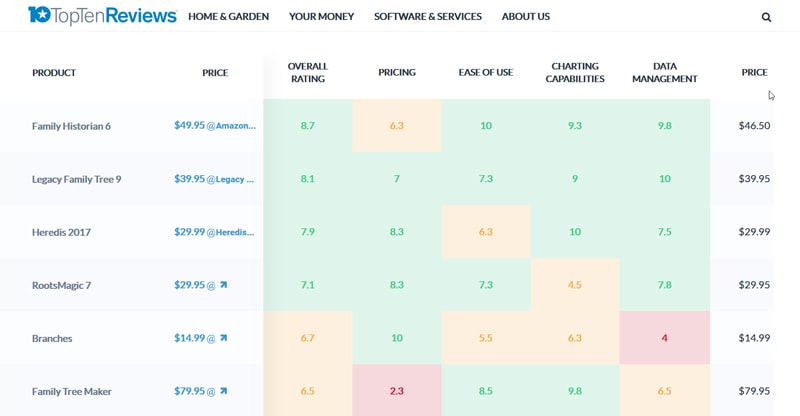The height and width of the screenshot is (416, 800).
Task: Click the RootsMagic 7 $29.95 price link
Action: (x=190, y=285)
